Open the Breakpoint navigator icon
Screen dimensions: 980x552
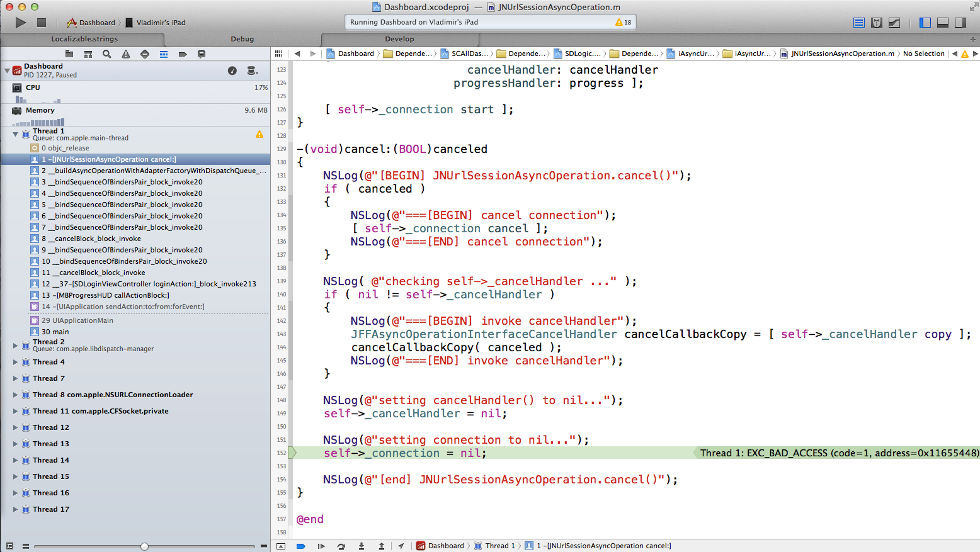183,54
